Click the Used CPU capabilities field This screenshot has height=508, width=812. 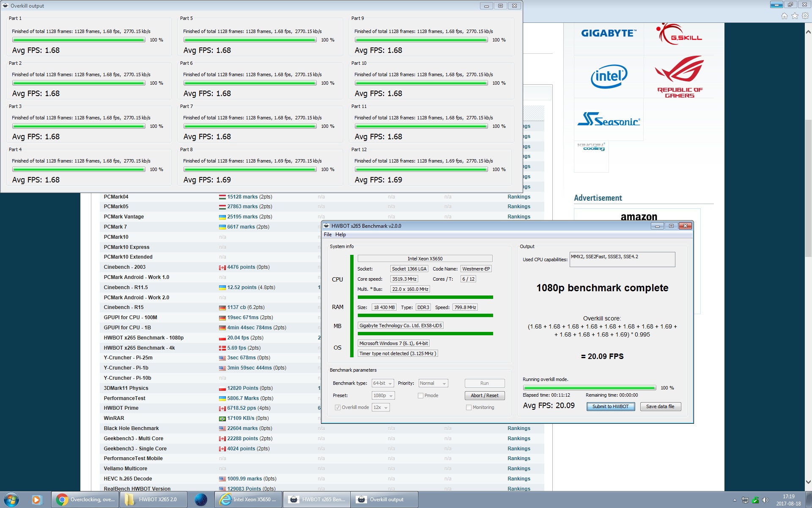point(622,260)
